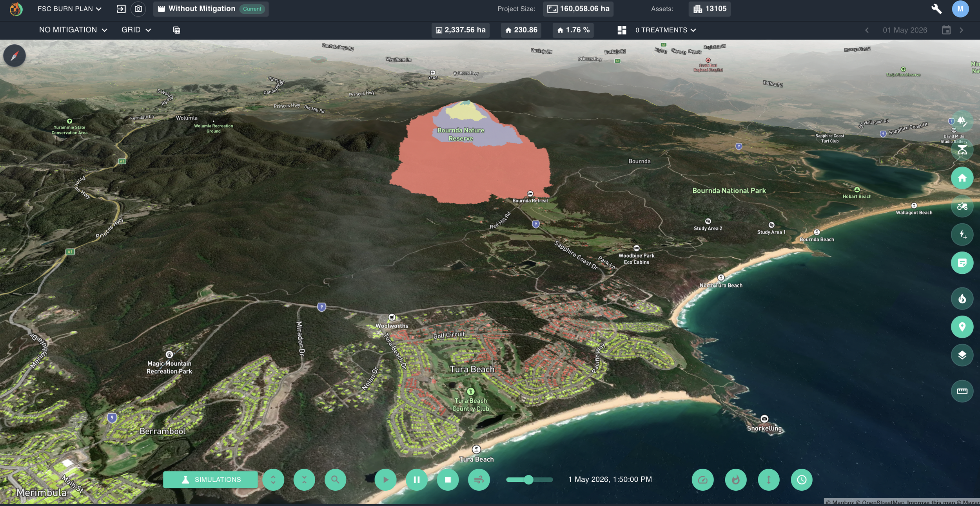Select the Without Mitigation scenario tab
Viewport: 980px width, 506px height.
[x=211, y=9]
